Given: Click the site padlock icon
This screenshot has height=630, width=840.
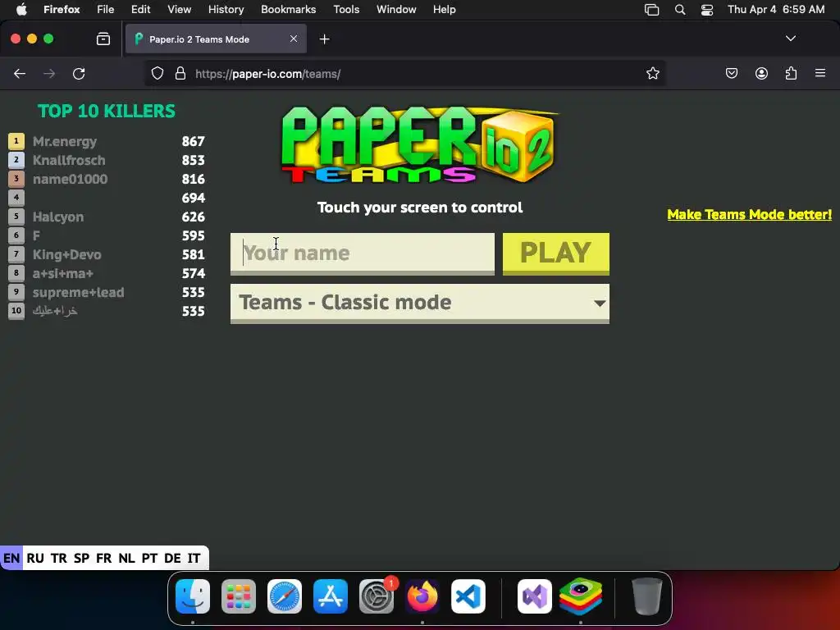Looking at the screenshot, I should (180, 73).
